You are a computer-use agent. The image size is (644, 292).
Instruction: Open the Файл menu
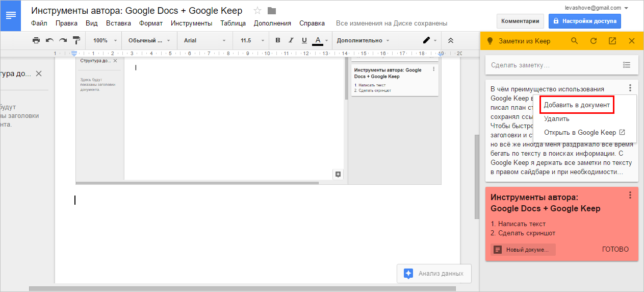pyautogui.click(x=39, y=23)
